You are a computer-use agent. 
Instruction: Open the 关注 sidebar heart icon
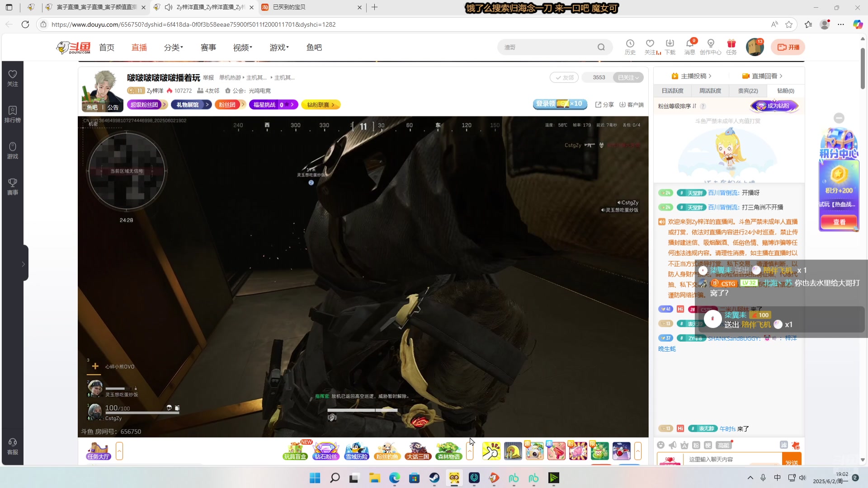(13, 78)
